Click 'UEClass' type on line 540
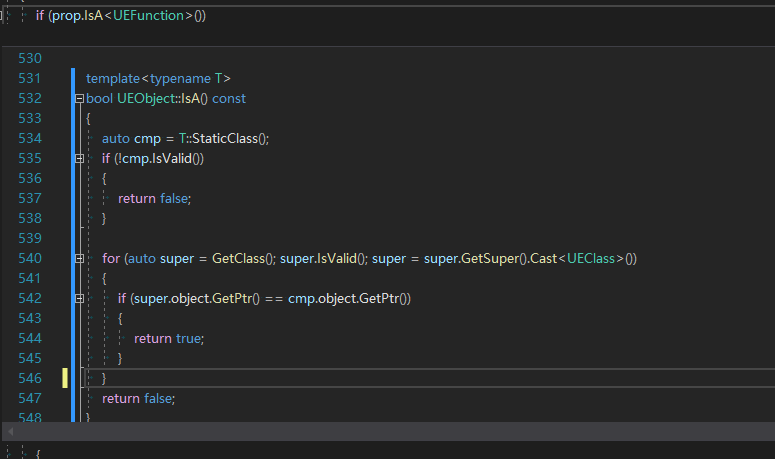The height and width of the screenshot is (459, 775). [591, 258]
